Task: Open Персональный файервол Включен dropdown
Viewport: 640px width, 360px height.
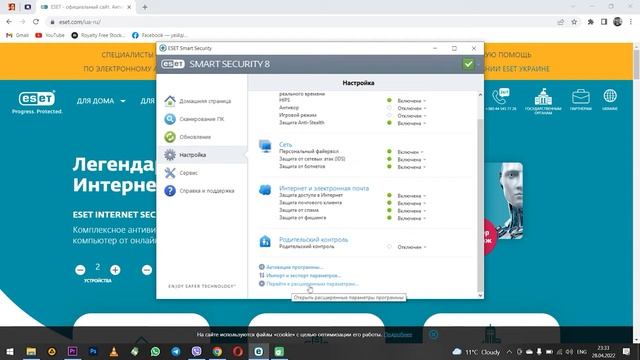Action: tap(410, 152)
